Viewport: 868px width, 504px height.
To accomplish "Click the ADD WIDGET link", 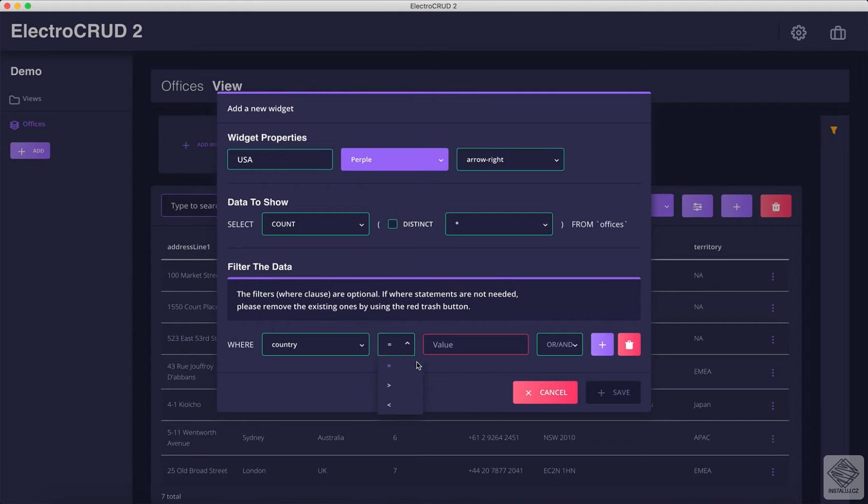I will click(199, 145).
